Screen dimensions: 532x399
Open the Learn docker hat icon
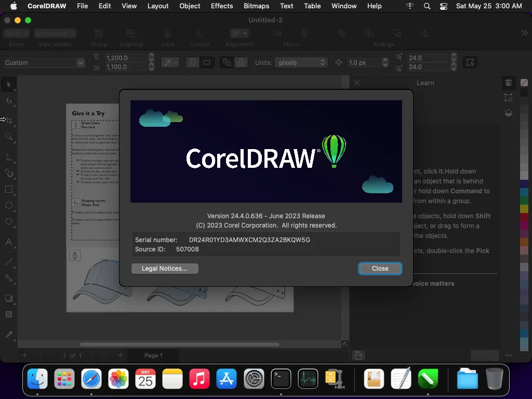pyautogui.click(x=508, y=83)
